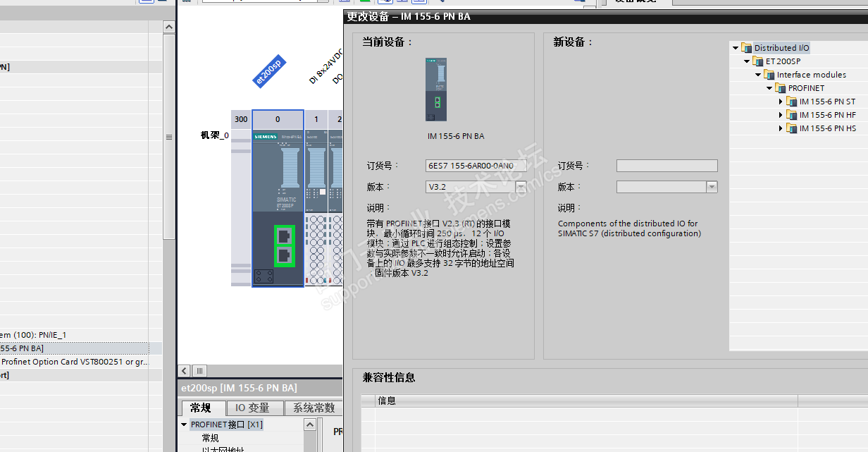
Task: Select rack slot 300 header
Action: pos(241,119)
